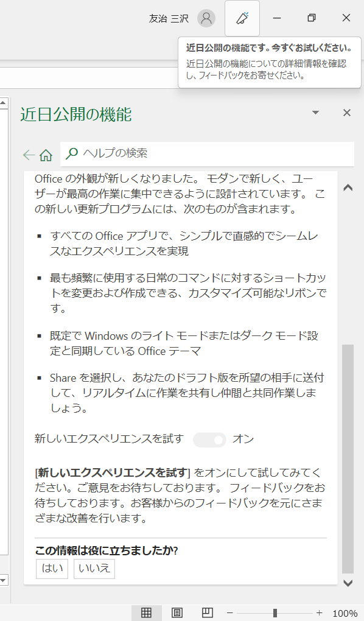Open the Coming Soon megaphone icon
This screenshot has height=621, width=364.
pyautogui.click(x=242, y=18)
